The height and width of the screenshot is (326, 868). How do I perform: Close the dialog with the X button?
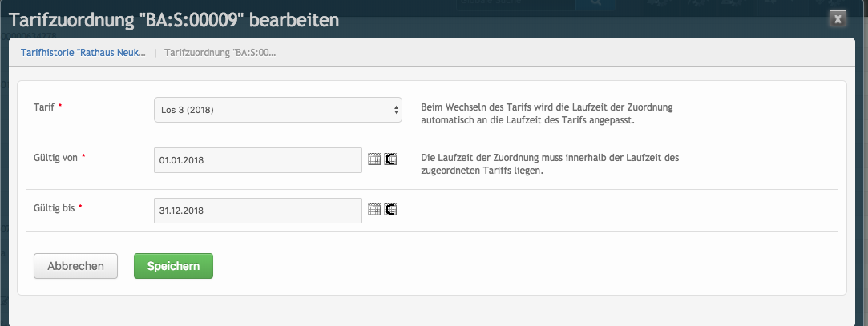pyautogui.click(x=838, y=18)
